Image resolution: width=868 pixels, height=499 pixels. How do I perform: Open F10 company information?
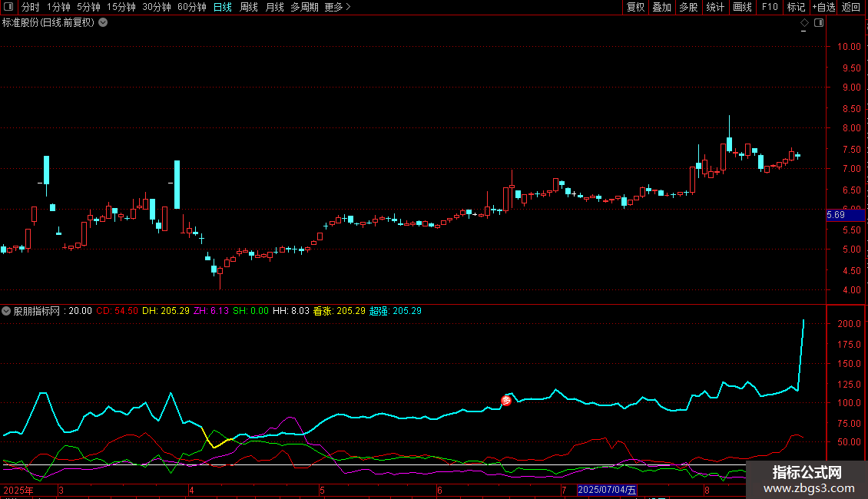click(x=769, y=7)
